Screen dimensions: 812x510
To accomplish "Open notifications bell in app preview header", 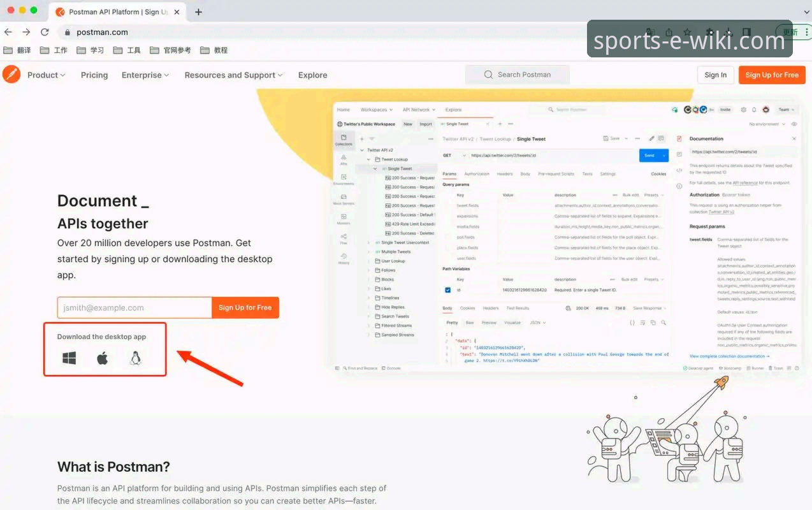I will click(x=754, y=110).
